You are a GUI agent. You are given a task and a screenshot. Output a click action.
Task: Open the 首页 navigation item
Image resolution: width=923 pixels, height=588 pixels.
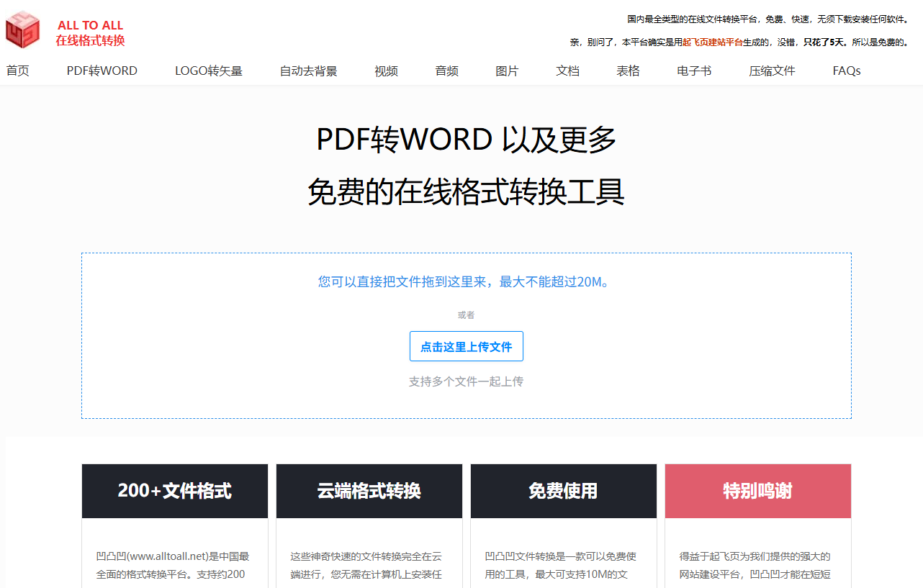tap(17, 71)
